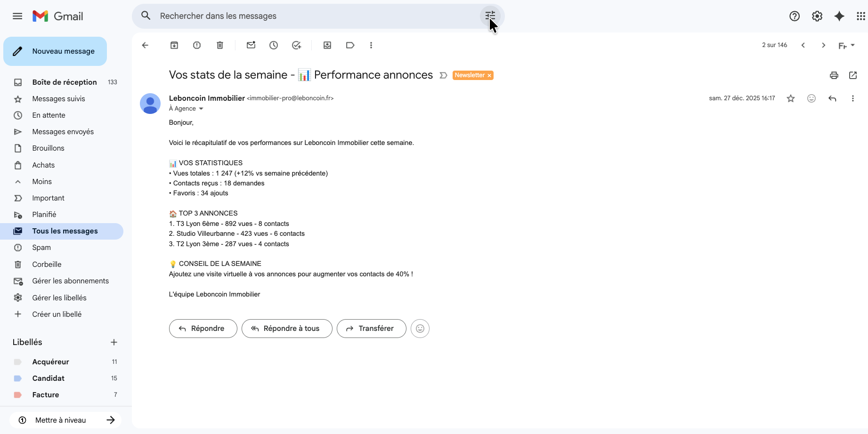Image resolution: width=868 pixels, height=434 pixels.
Task: Go to the "Brouillons" folder
Action: [x=48, y=148]
